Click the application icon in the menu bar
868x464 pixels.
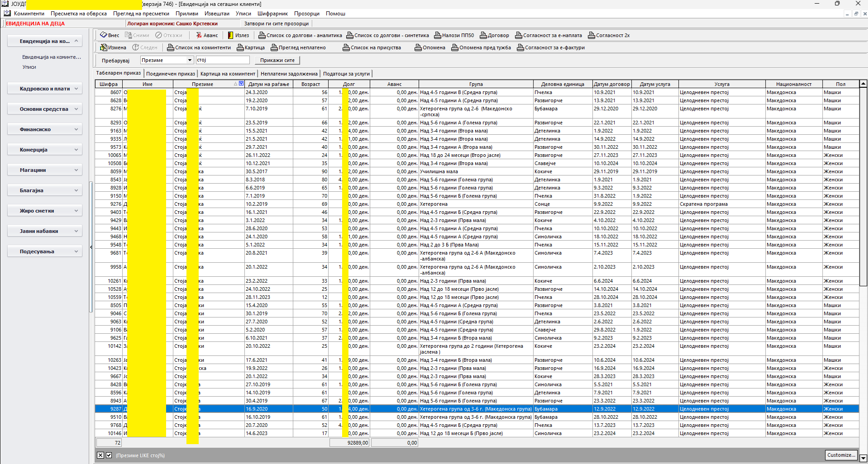(x=7, y=14)
